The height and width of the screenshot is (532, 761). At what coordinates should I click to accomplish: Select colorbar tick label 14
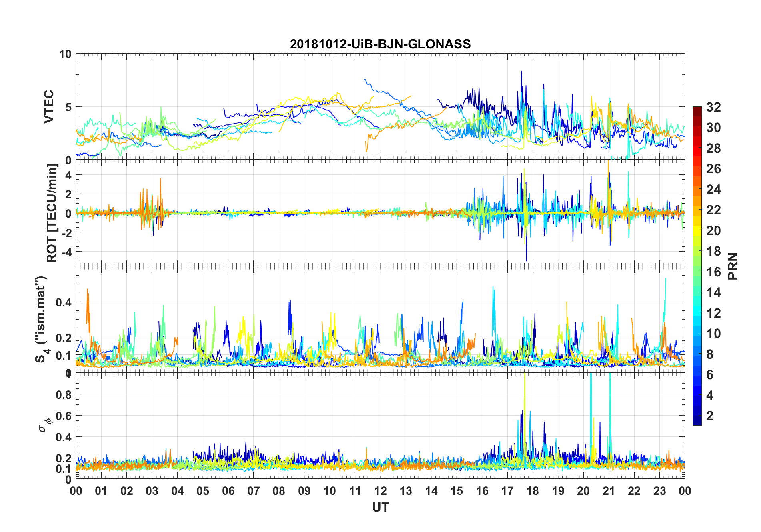click(713, 292)
